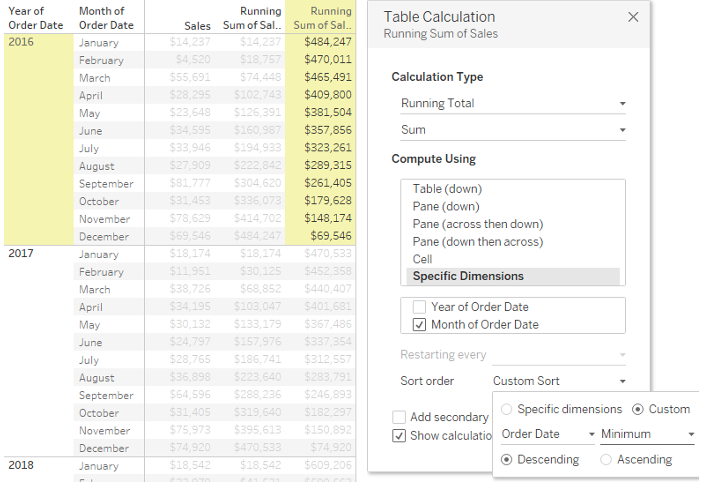Screen dimensions: 701x483
Task: Click the $484,247 value for January 2016
Action: [328, 42]
